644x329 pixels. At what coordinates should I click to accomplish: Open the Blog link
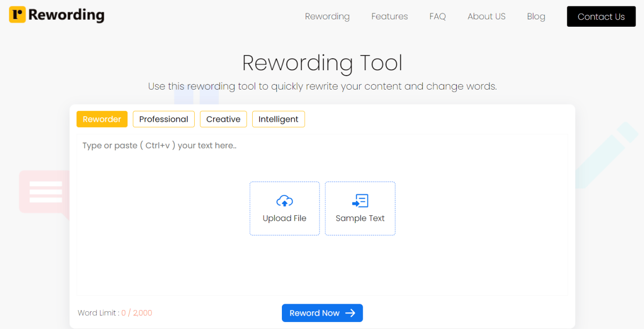[536, 16]
